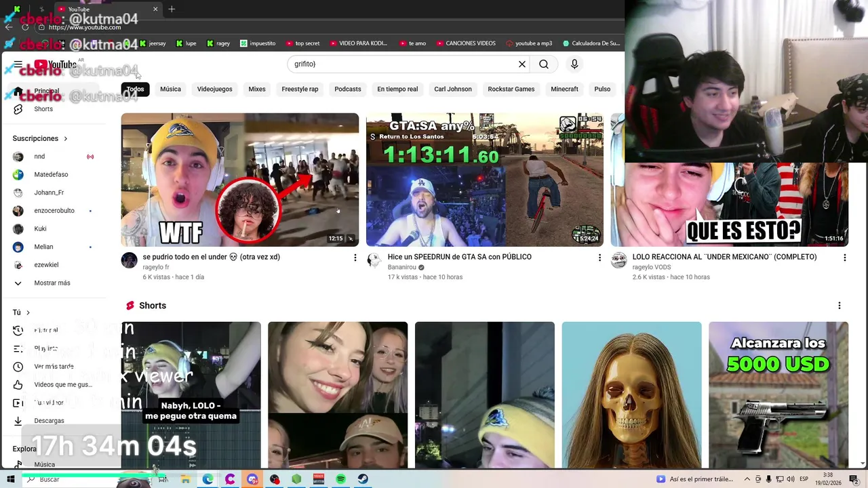This screenshot has height=488, width=868.
Task: Click the browser address bar URL
Action: (85, 27)
